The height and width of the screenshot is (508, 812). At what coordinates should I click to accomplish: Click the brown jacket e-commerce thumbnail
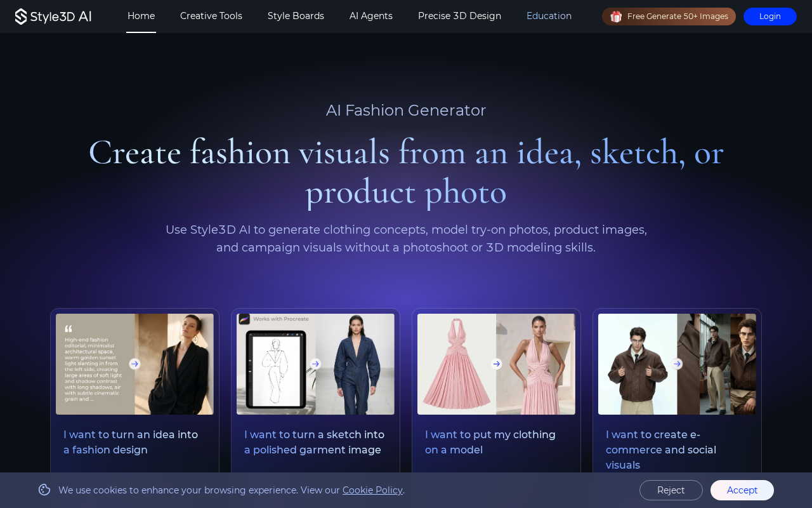677,364
